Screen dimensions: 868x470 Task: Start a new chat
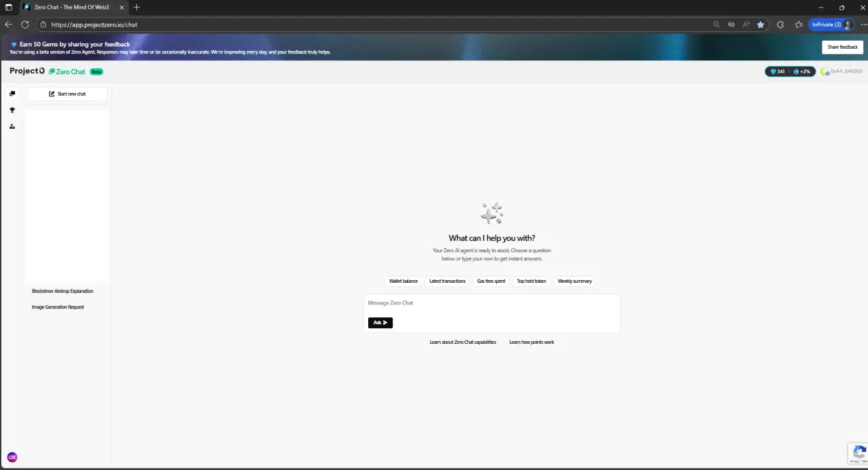click(67, 94)
